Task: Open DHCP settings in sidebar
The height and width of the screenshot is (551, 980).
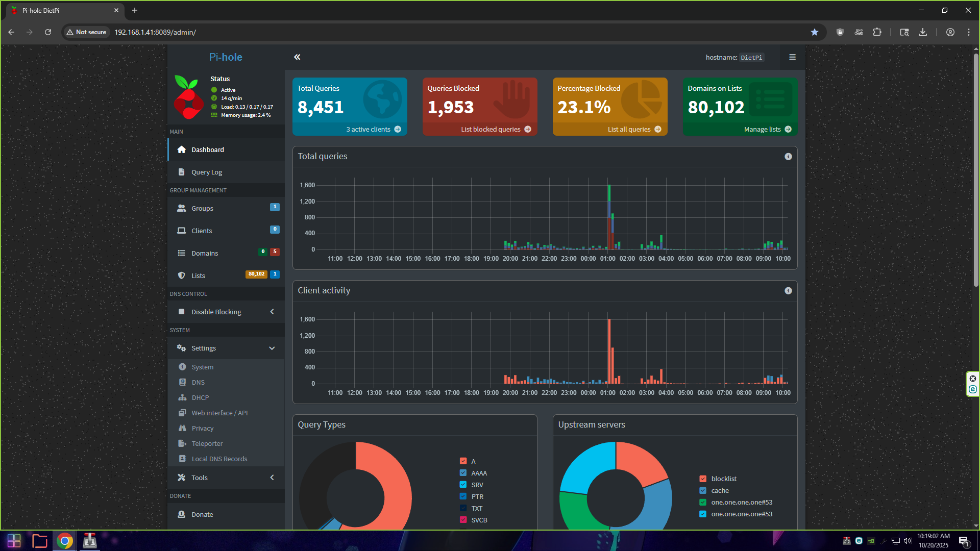Action: (x=200, y=398)
